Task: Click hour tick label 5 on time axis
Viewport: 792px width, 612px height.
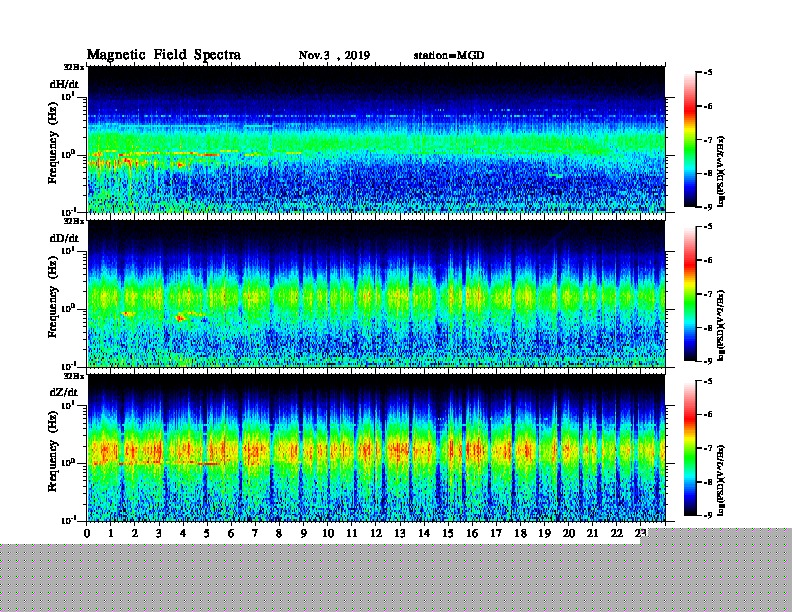Action: 207,533
